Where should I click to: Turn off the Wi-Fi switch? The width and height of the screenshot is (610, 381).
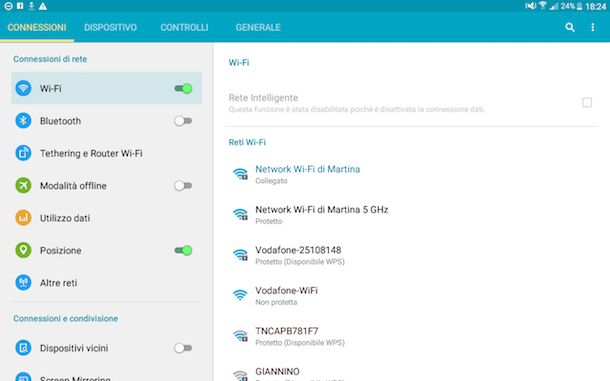point(183,88)
